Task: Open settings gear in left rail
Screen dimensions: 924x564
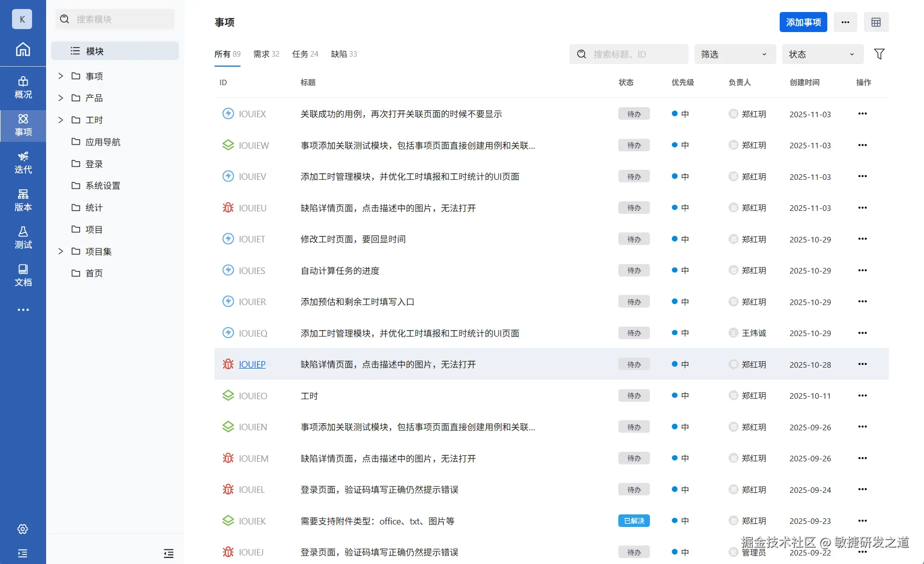Action: pyautogui.click(x=23, y=529)
